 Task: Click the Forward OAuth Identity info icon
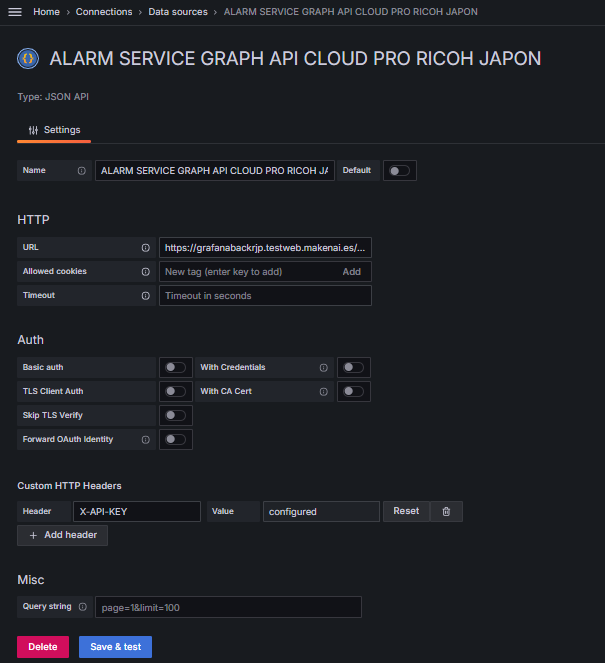click(x=145, y=440)
